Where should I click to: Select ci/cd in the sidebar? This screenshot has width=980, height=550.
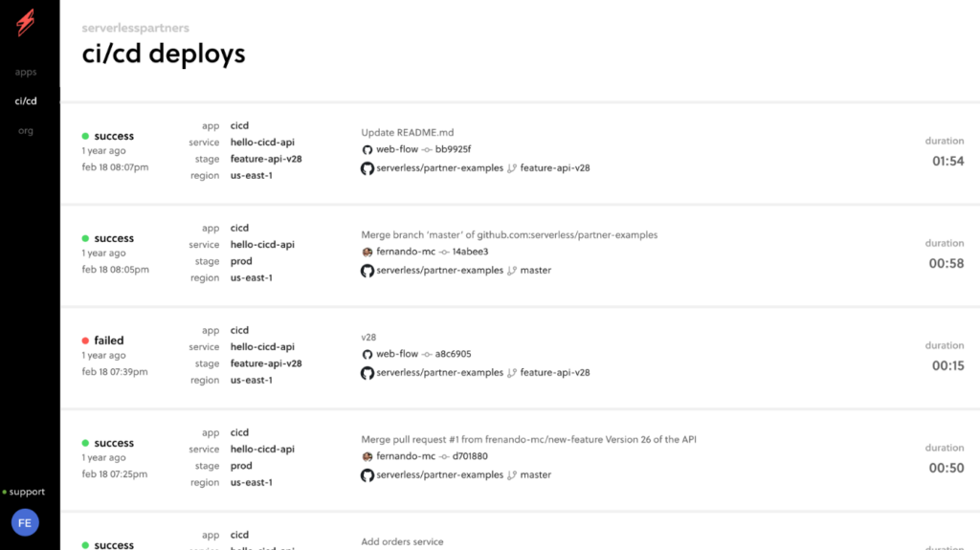click(26, 100)
